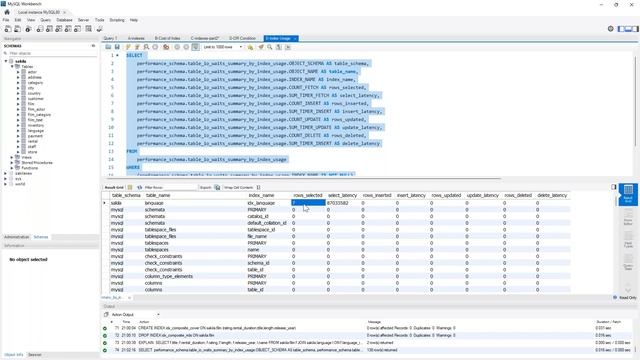
Task: Click the create new table icon
Action: click(x=49, y=29)
